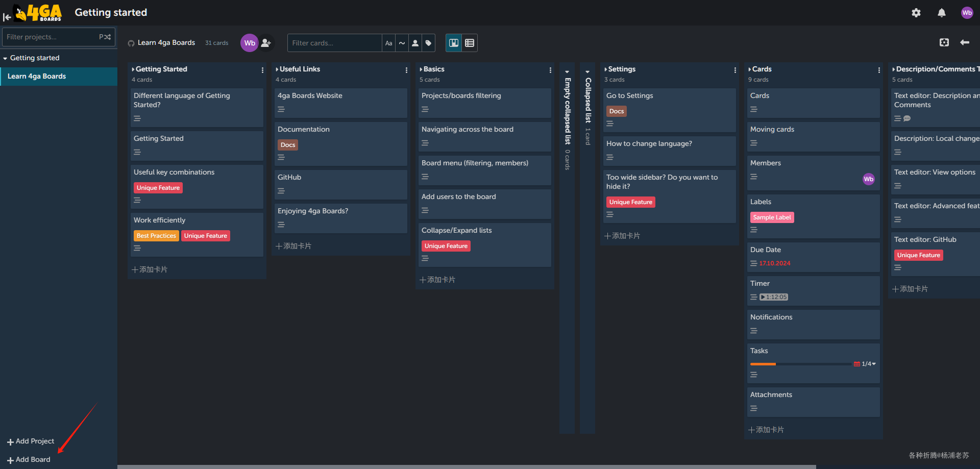Toggle match-case (Aa) card filter
This screenshot has height=469, width=980.
pos(389,43)
